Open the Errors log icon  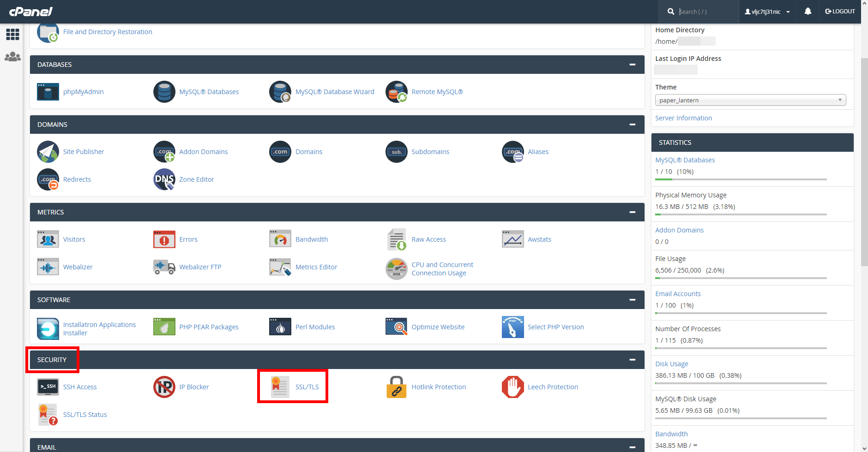(x=164, y=239)
